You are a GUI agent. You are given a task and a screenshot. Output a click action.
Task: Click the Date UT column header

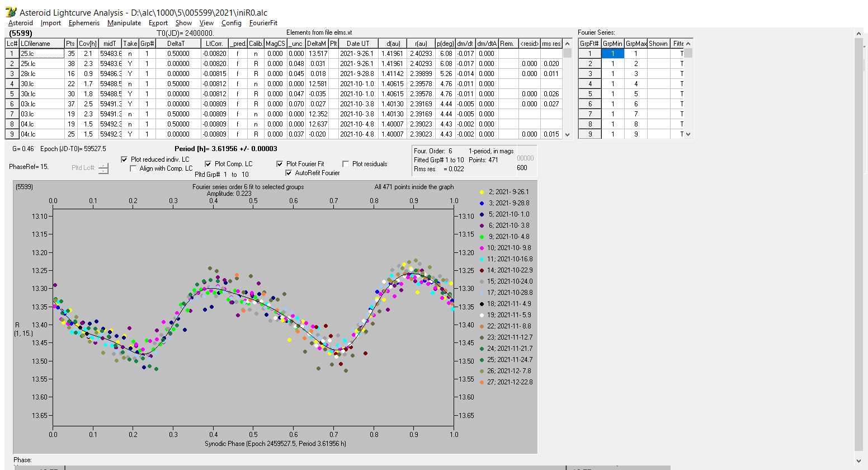[358, 44]
